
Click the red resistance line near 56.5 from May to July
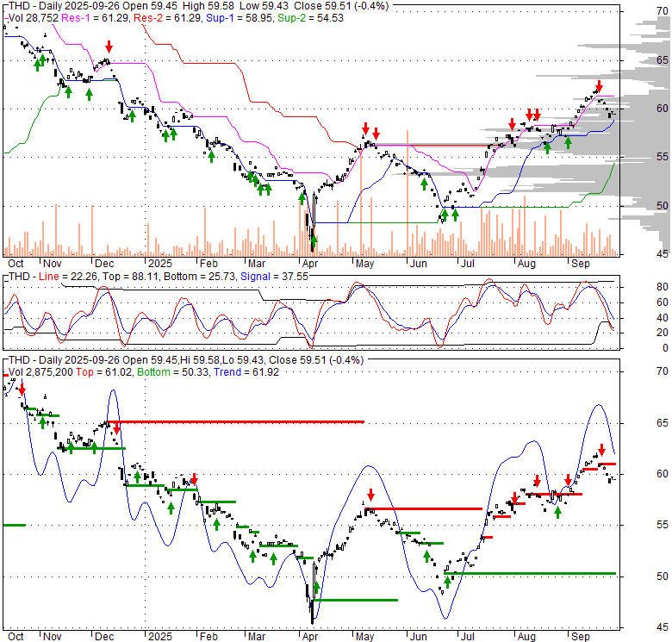tap(423, 508)
